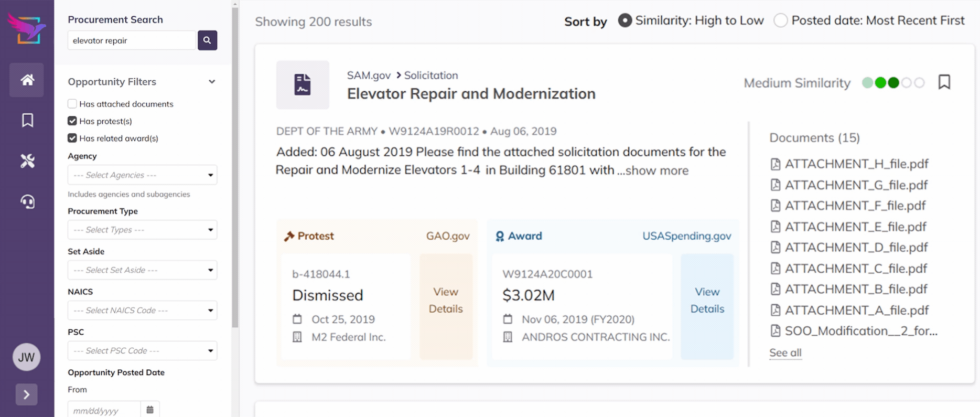
Task: Open the tools wrench sidebar icon
Action: 27,161
